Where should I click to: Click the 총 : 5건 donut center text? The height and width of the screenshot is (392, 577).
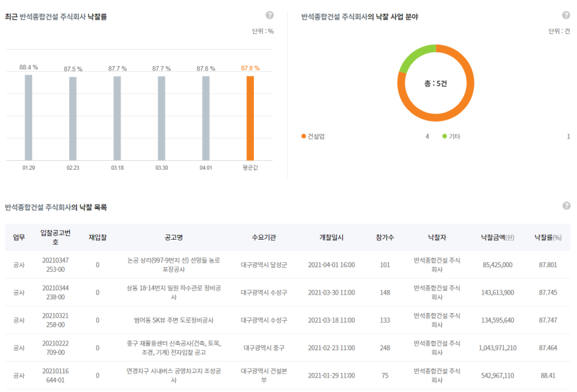pos(435,84)
